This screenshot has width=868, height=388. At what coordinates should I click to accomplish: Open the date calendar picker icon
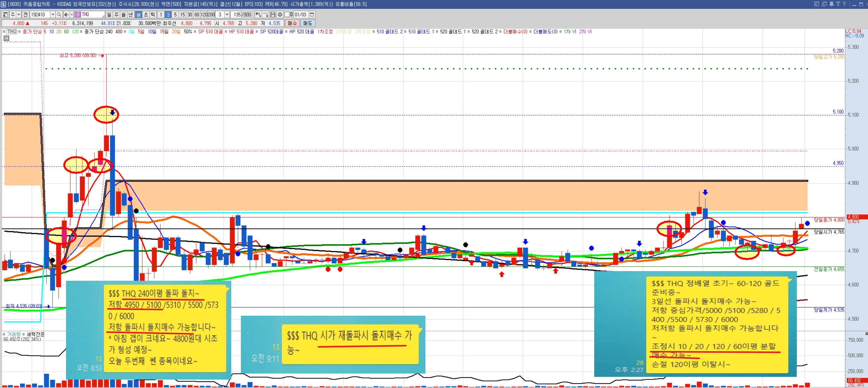(x=312, y=14)
